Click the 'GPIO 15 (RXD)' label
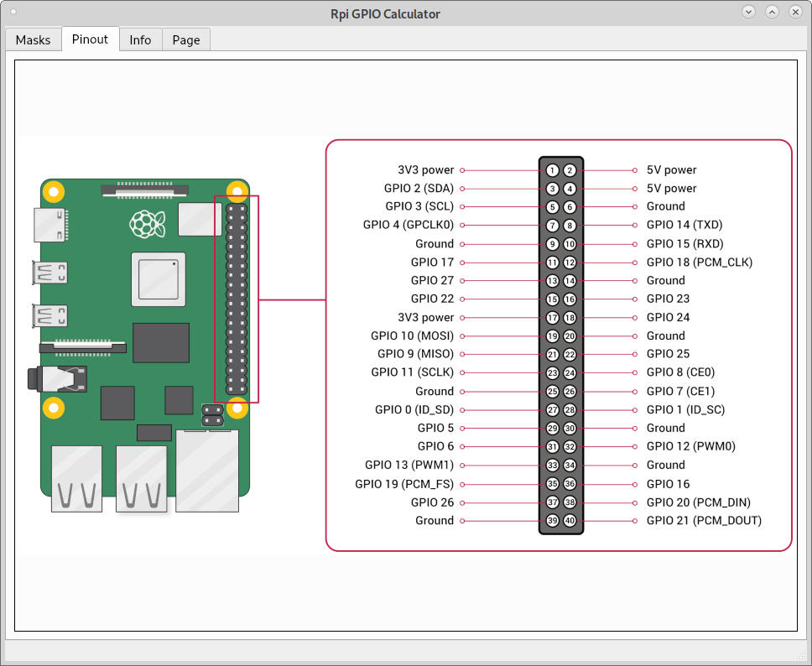 coord(685,244)
